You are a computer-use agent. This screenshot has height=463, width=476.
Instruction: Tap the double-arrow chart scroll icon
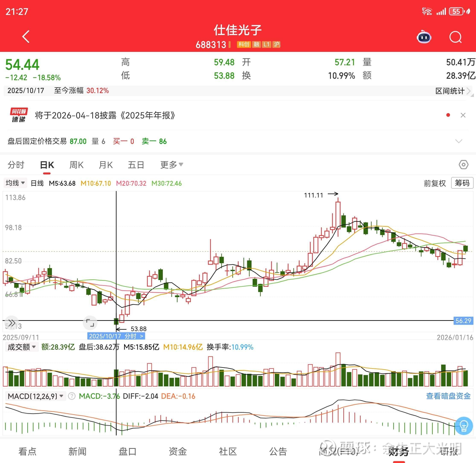point(12,323)
